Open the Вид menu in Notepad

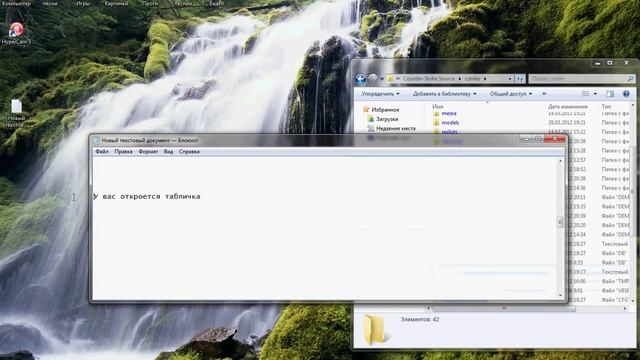click(168, 151)
